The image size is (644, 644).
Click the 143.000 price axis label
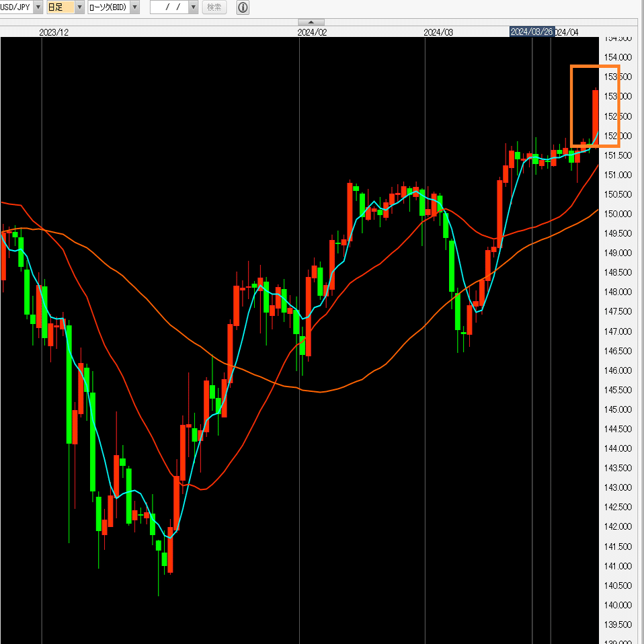[618, 487]
